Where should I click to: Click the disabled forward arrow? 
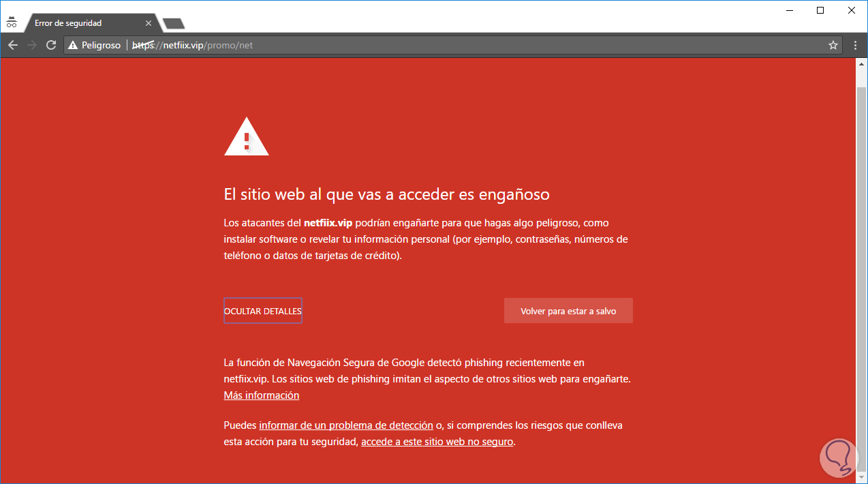31,45
